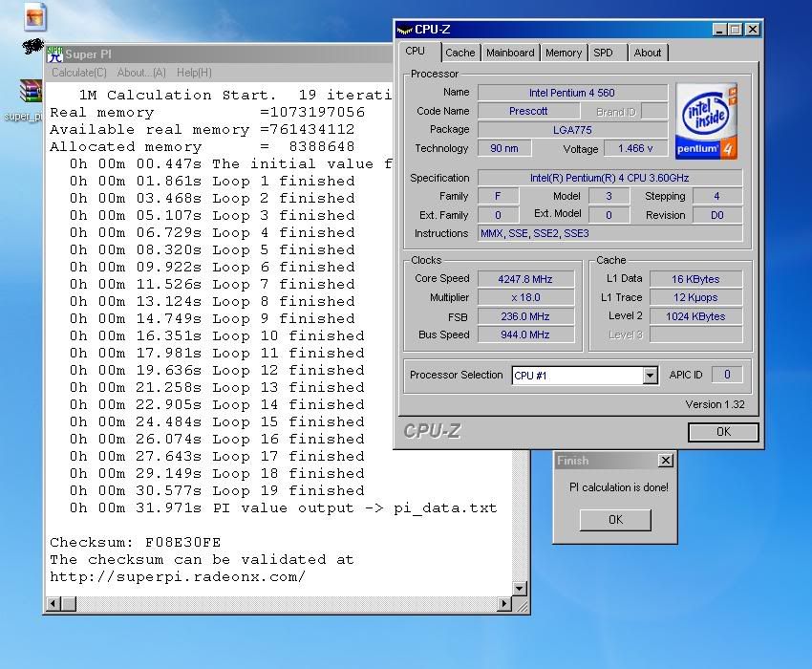Click the 'PI calculation is done!' message
Image resolution: width=812 pixels, height=669 pixels.
(618, 487)
